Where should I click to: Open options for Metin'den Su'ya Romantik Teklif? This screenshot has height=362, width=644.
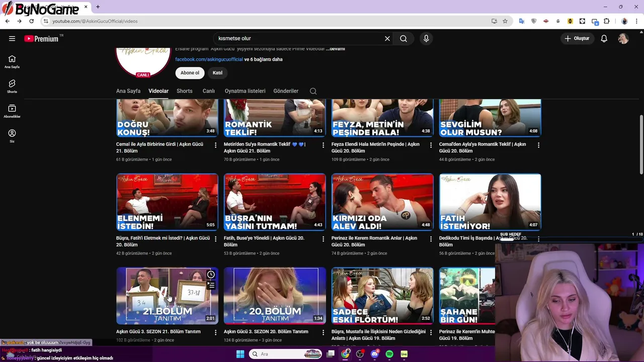coord(323,145)
